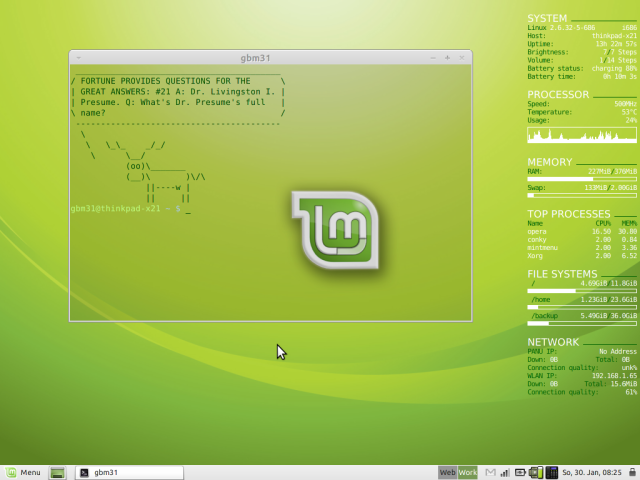The width and height of the screenshot is (640, 480).
Task: Click the /home file system label
Action: point(541,300)
